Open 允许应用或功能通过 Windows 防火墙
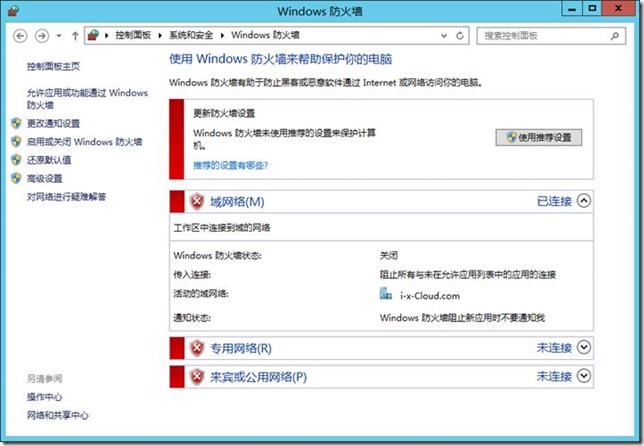 click(x=87, y=99)
